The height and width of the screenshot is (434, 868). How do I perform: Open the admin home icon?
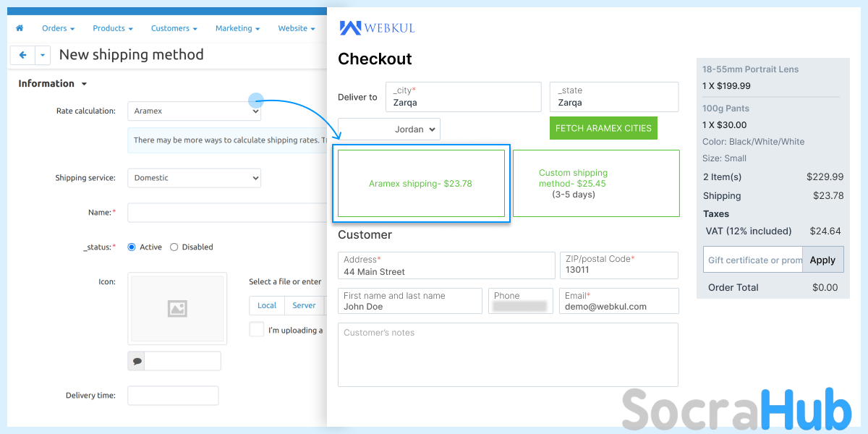click(20, 28)
